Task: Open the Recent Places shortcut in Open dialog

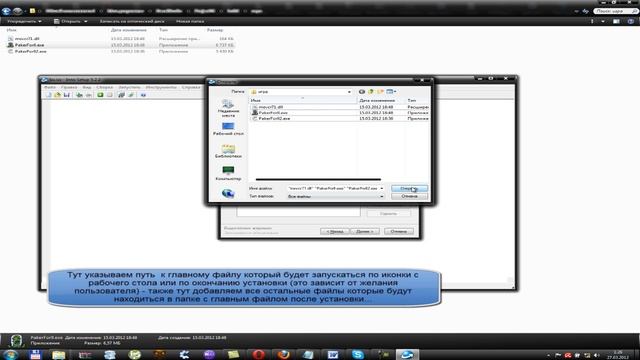Action: [228, 108]
